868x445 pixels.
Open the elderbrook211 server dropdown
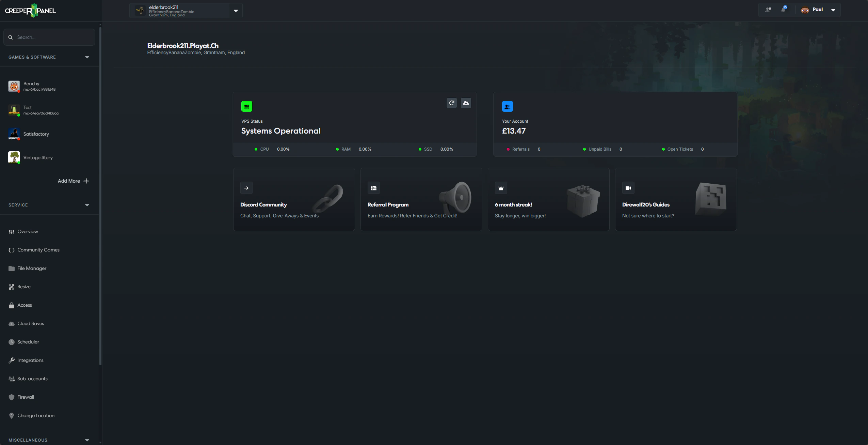click(x=236, y=11)
